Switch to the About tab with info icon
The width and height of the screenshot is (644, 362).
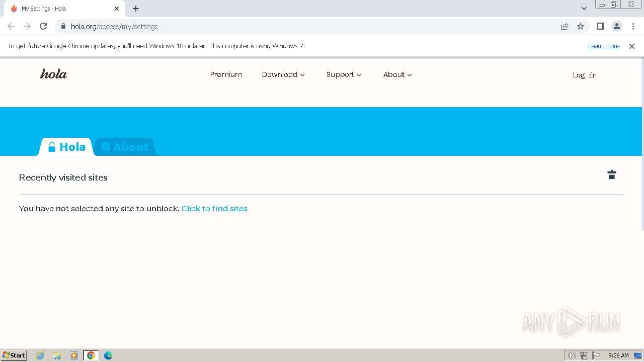coord(125,147)
